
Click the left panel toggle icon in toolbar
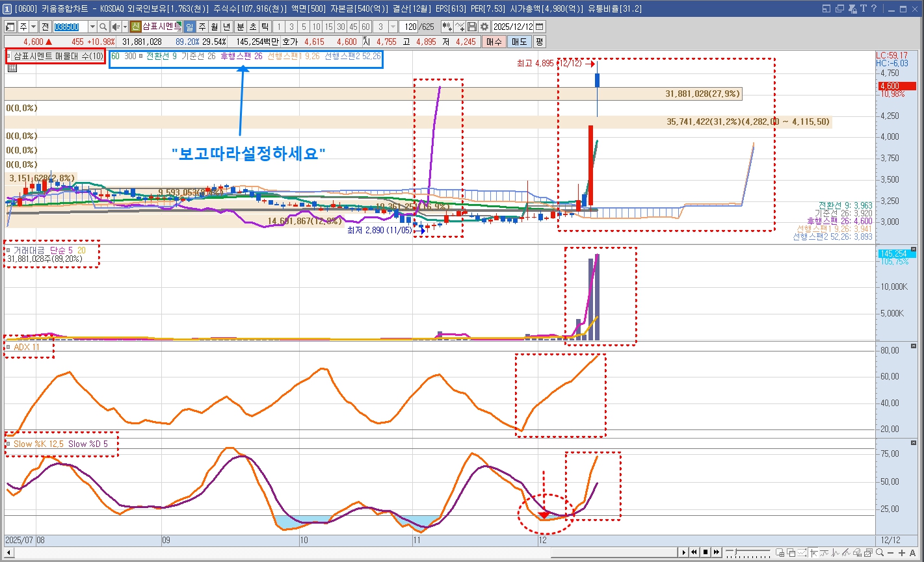tap(10, 27)
